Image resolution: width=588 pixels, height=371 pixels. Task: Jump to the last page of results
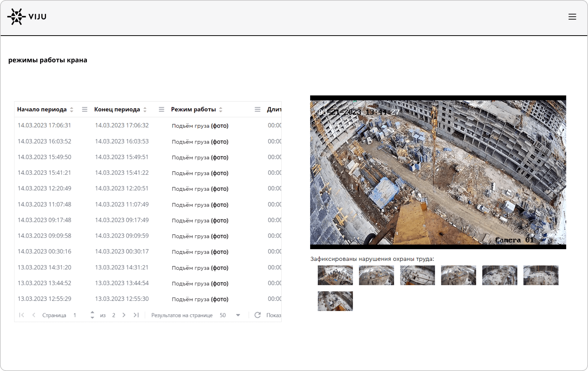coord(136,315)
